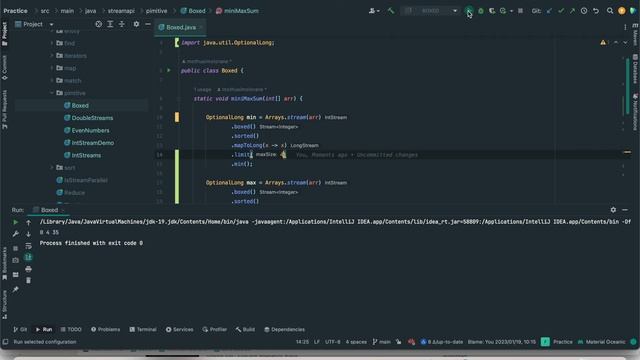
Task: Select the Boxed tab in Run panel
Action: point(49,210)
